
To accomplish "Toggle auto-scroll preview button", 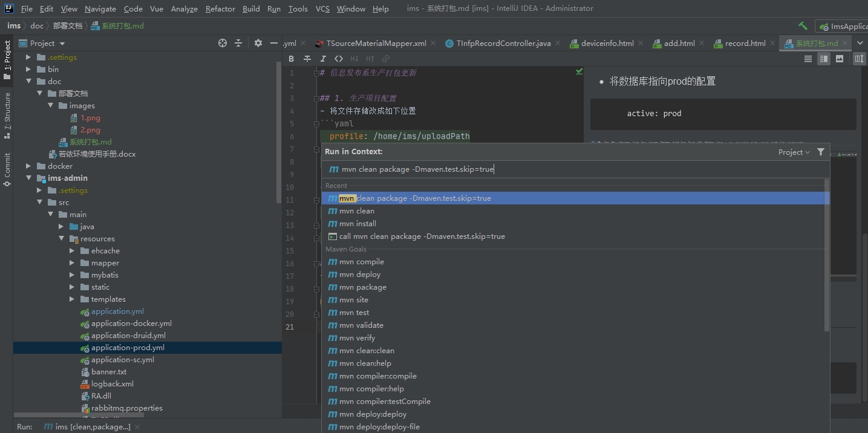I will pos(859,59).
